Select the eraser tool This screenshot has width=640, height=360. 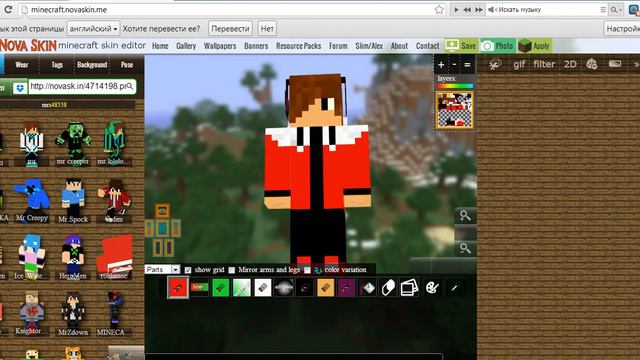388,288
